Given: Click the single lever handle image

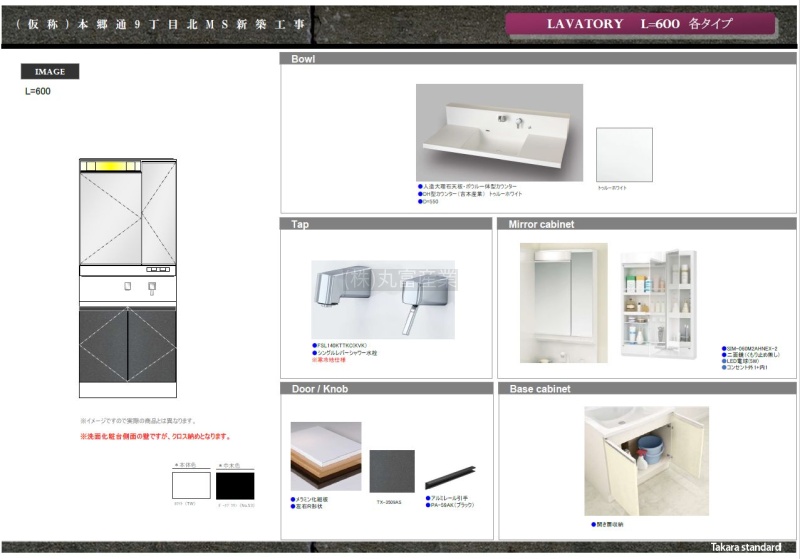Looking at the screenshot, I should point(418,300).
